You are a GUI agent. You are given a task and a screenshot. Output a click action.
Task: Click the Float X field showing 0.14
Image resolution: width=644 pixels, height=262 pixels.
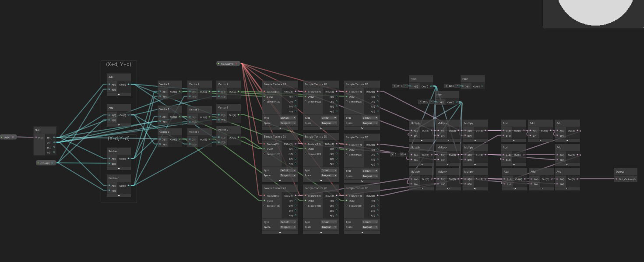[451, 86]
